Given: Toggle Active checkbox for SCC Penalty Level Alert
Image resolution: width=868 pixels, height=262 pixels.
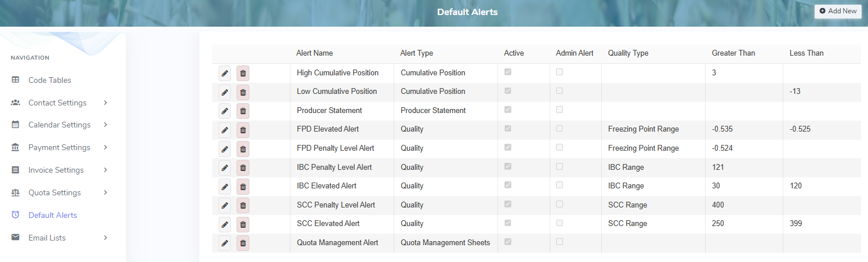Looking at the screenshot, I should (508, 204).
